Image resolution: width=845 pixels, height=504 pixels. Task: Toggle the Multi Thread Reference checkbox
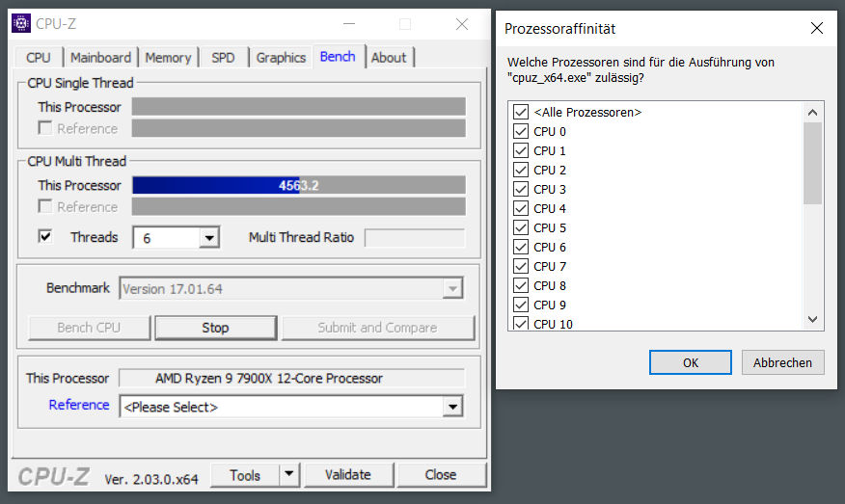(x=45, y=206)
